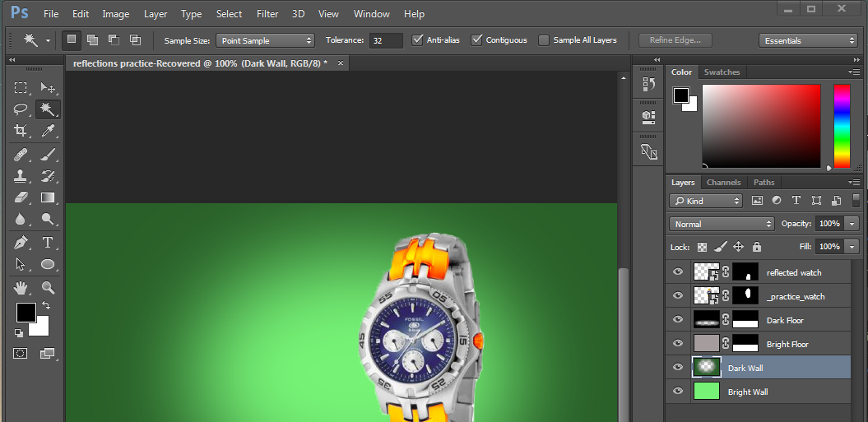Select the History Brush tool

pos(48,176)
